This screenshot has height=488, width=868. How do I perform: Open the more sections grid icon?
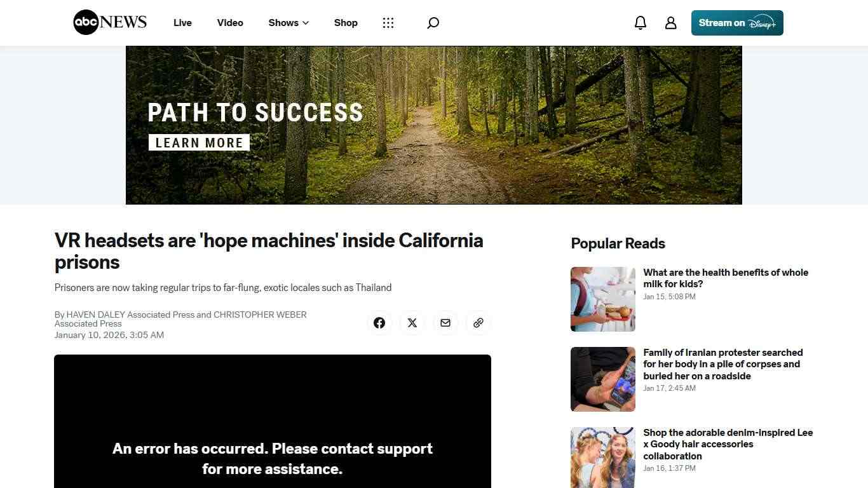[388, 23]
